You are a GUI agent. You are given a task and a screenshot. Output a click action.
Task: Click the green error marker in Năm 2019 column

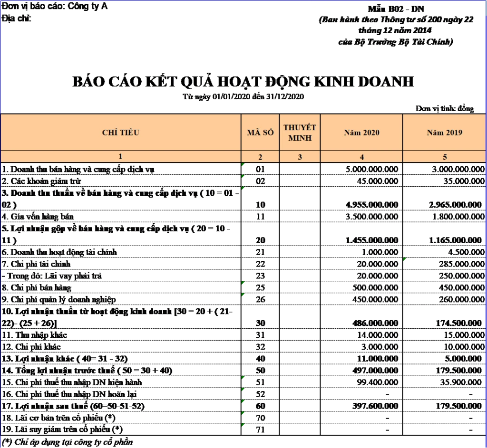405,259
